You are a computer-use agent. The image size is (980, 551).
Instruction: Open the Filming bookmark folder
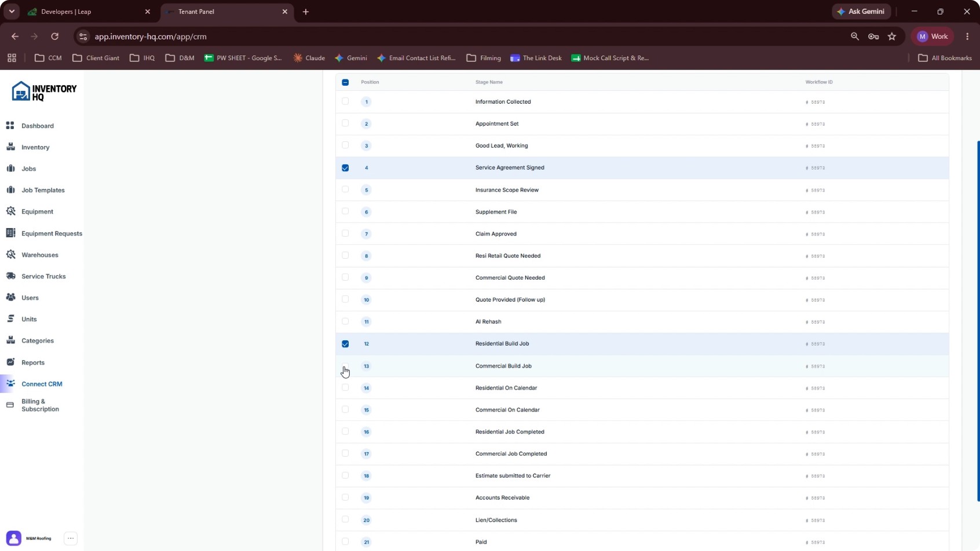click(x=484, y=58)
